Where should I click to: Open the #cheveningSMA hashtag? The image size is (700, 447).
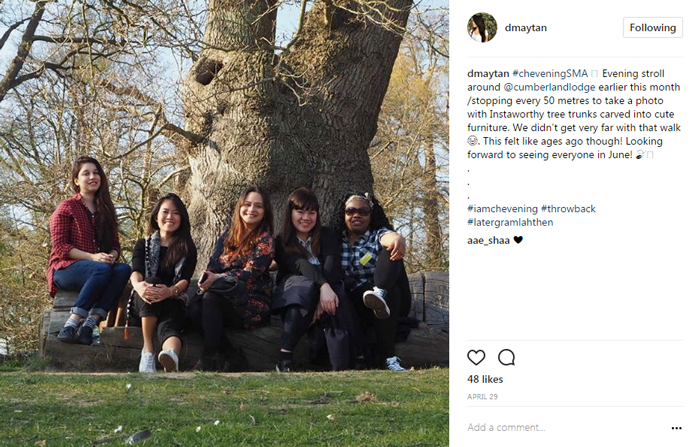[550, 73]
